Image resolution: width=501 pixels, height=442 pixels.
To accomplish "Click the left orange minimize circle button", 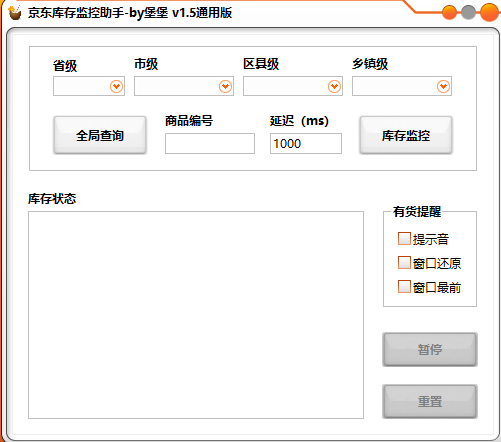I will pyautogui.click(x=449, y=13).
